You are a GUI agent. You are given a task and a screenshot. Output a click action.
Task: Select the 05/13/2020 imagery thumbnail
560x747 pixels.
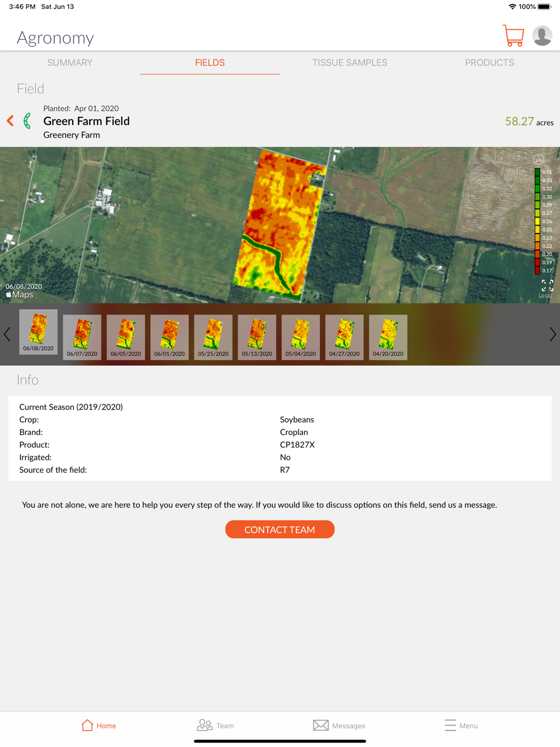tap(257, 337)
